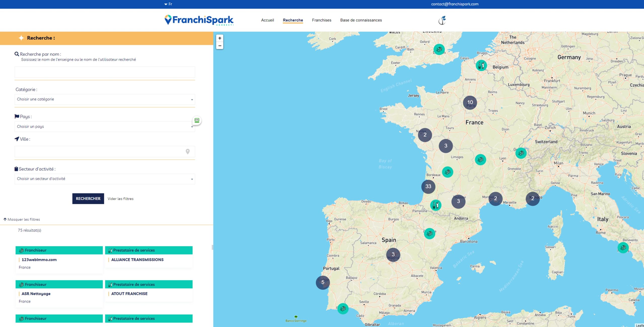Click the service provider marker near Pamplona
644x327 pixels.
tap(436, 205)
